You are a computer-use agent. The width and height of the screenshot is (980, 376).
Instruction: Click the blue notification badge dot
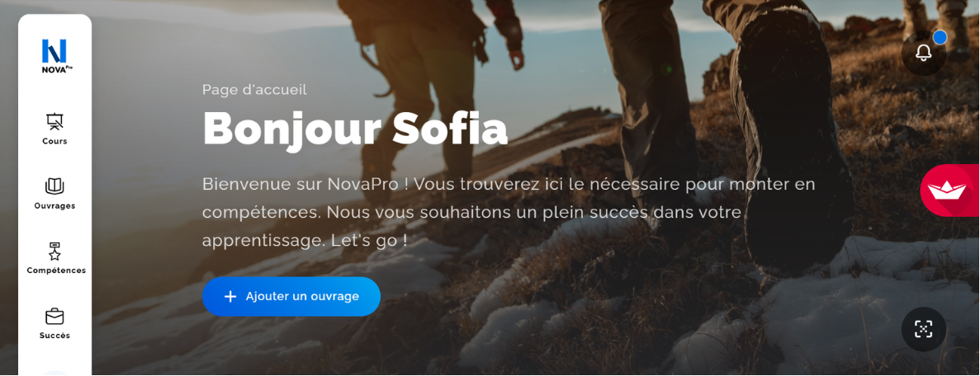click(940, 37)
